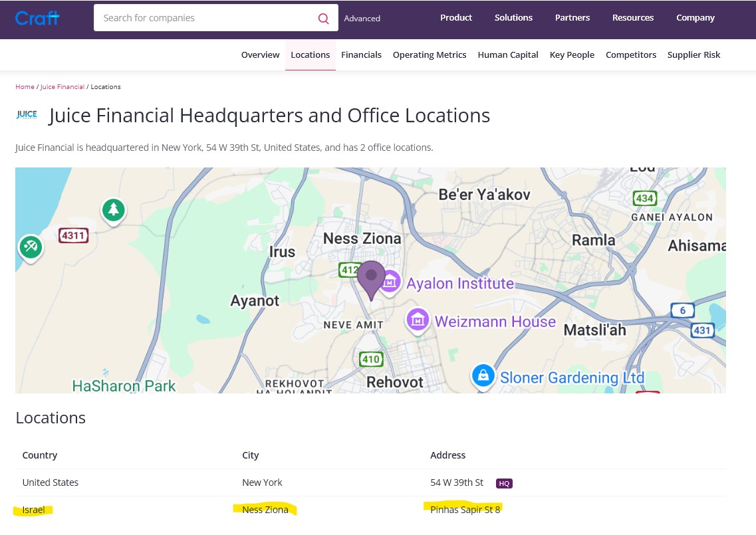Open the Product menu
The height and width of the screenshot is (535, 756).
point(456,18)
